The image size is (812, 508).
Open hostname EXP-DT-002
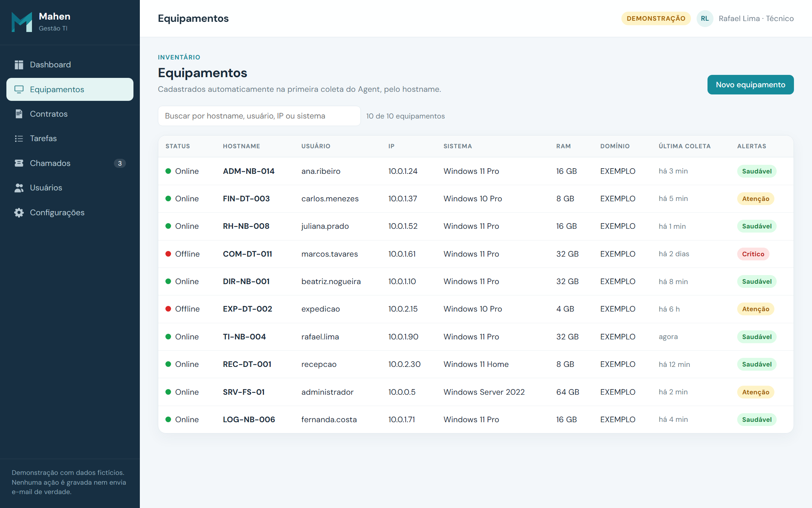point(247,309)
